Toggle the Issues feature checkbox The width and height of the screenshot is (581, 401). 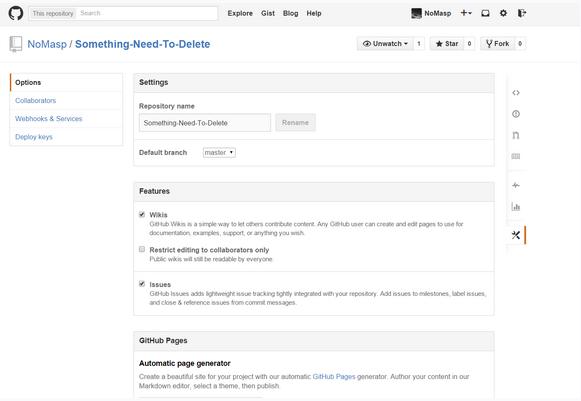click(x=142, y=284)
